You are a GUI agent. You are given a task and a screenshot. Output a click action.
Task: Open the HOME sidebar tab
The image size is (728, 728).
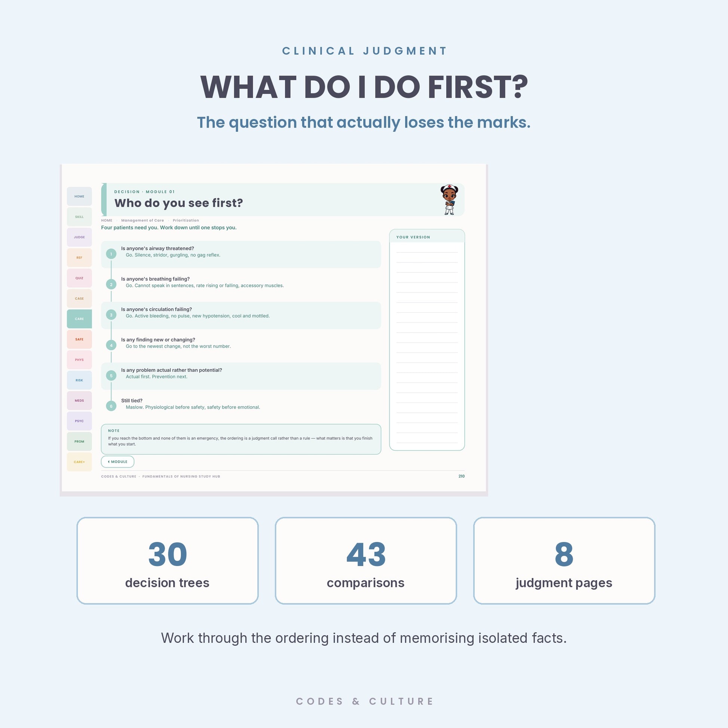[x=79, y=196]
